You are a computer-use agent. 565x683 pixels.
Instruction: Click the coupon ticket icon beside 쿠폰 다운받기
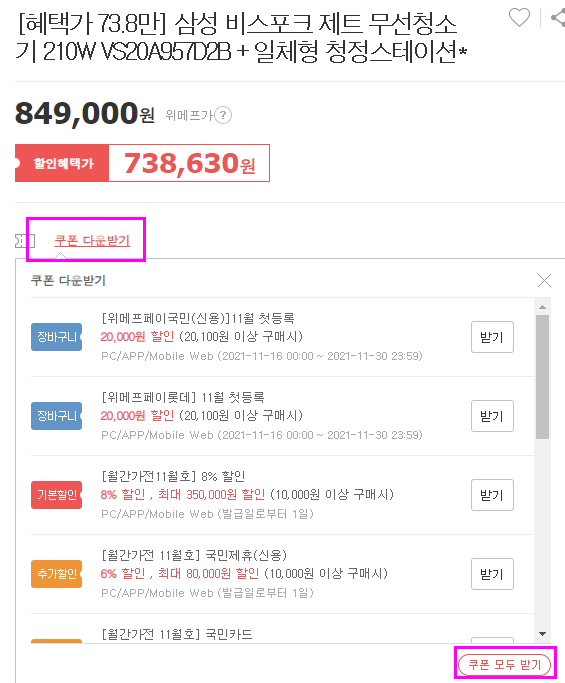pyautogui.click(x=25, y=241)
